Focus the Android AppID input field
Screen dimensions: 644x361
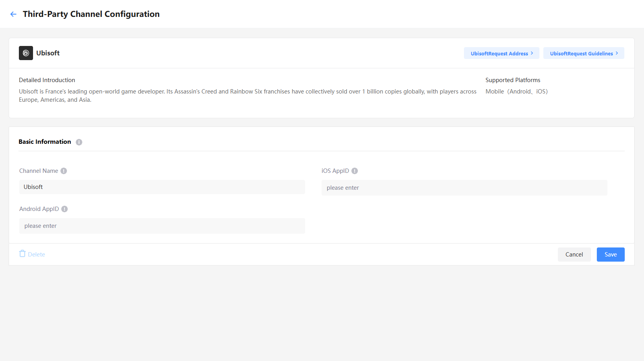[x=162, y=226]
